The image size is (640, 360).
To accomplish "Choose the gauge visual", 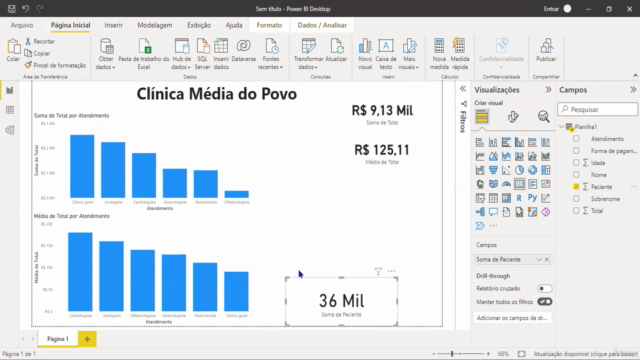I will point(506,184).
